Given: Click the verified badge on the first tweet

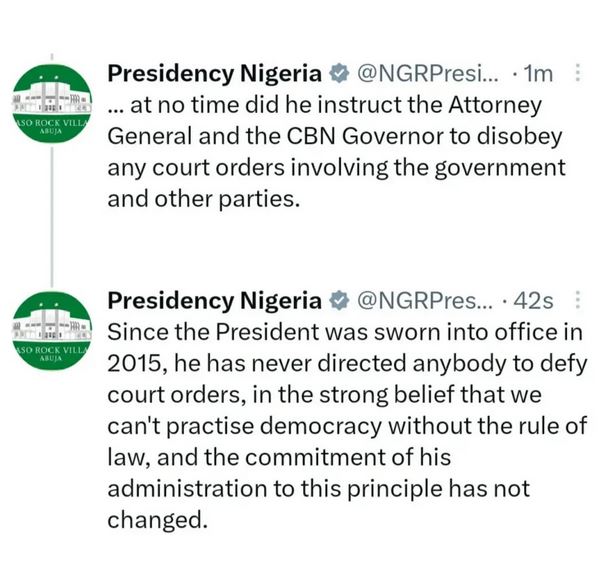Looking at the screenshot, I should click(x=340, y=74).
